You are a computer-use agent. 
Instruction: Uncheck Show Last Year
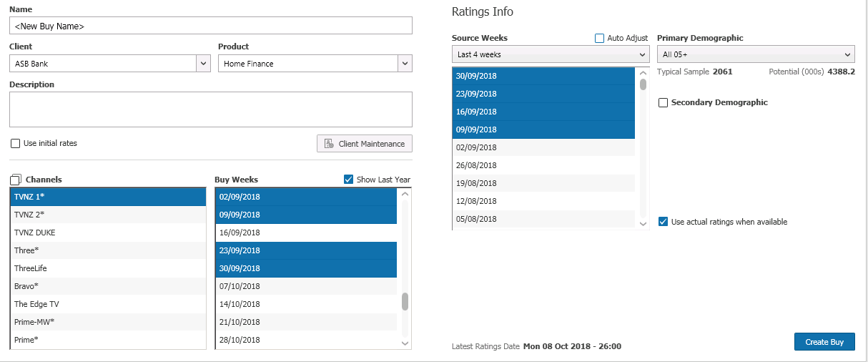[x=348, y=180]
